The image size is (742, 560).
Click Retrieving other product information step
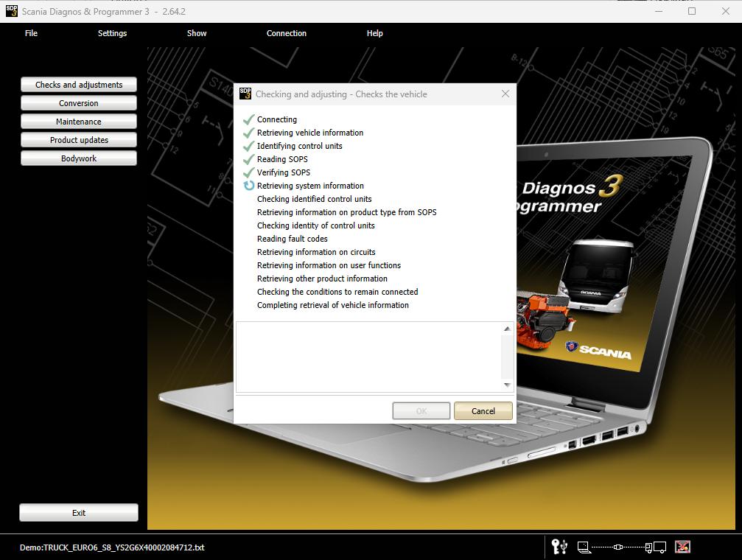322,279
